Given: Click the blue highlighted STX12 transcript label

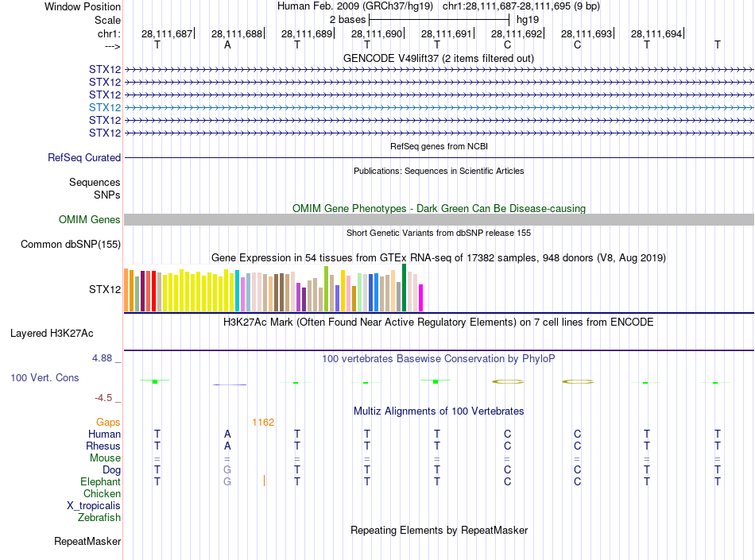Looking at the screenshot, I should point(105,107).
